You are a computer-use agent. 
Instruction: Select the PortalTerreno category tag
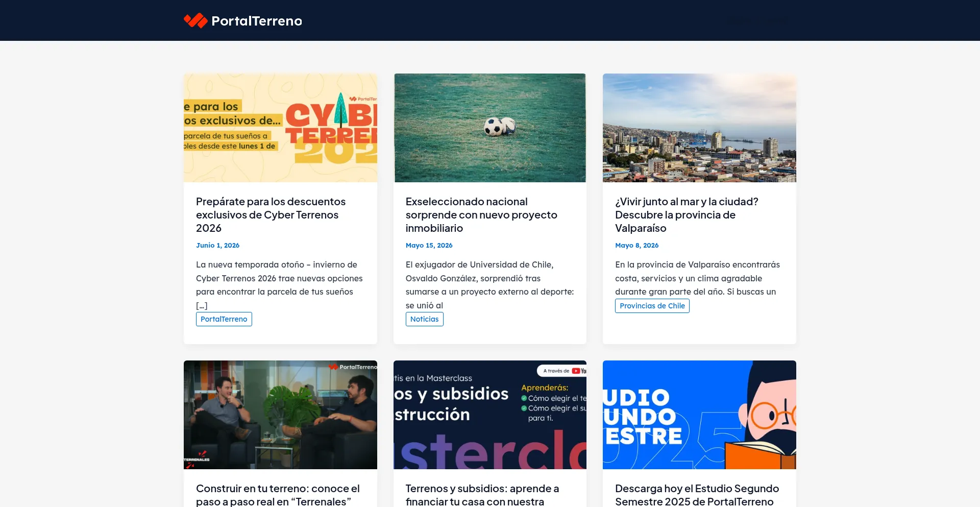[x=224, y=319]
